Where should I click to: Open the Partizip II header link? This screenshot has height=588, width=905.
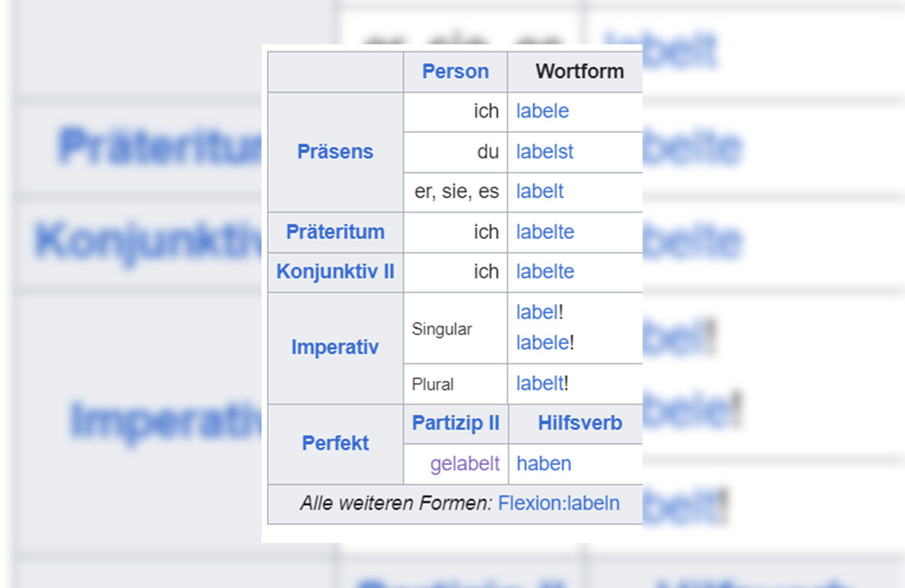coord(455,423)
